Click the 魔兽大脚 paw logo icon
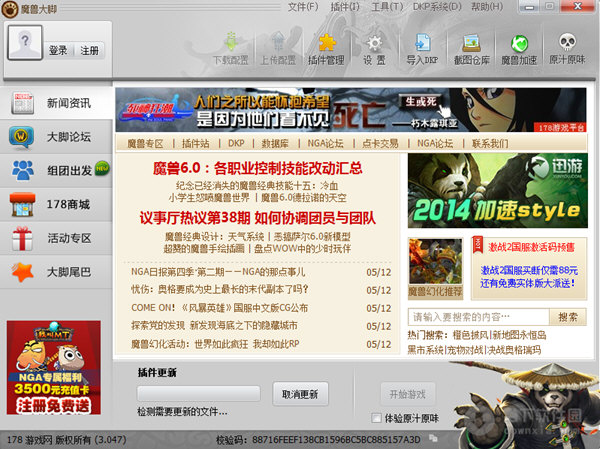Viewport: 600px width, 449px height. coord(9,9)
